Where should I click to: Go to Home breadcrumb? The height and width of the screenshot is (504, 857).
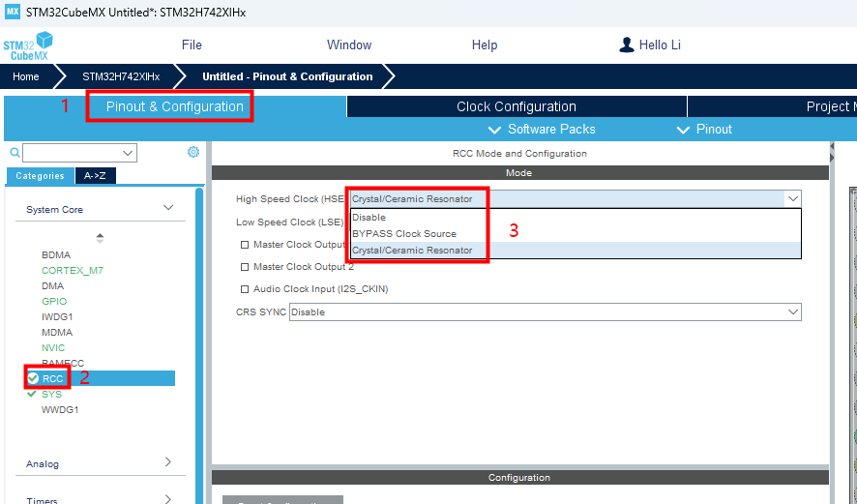[x=26, y=76]
